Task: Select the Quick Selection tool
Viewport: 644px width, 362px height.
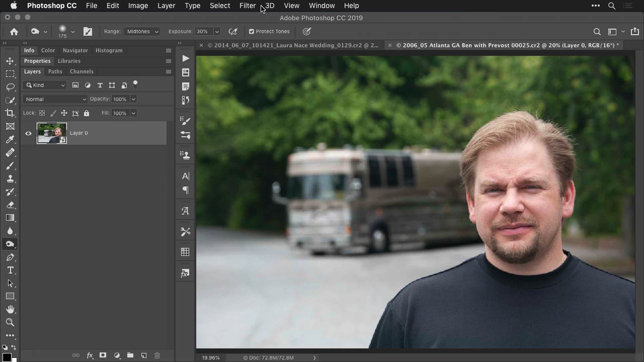Action: tap(10, 100)
